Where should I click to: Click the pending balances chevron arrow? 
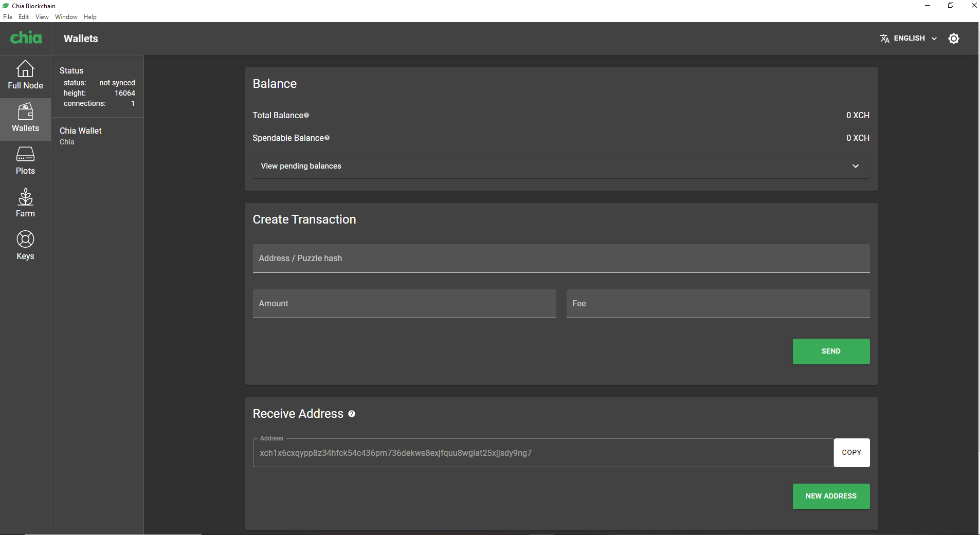coord(856,166)
